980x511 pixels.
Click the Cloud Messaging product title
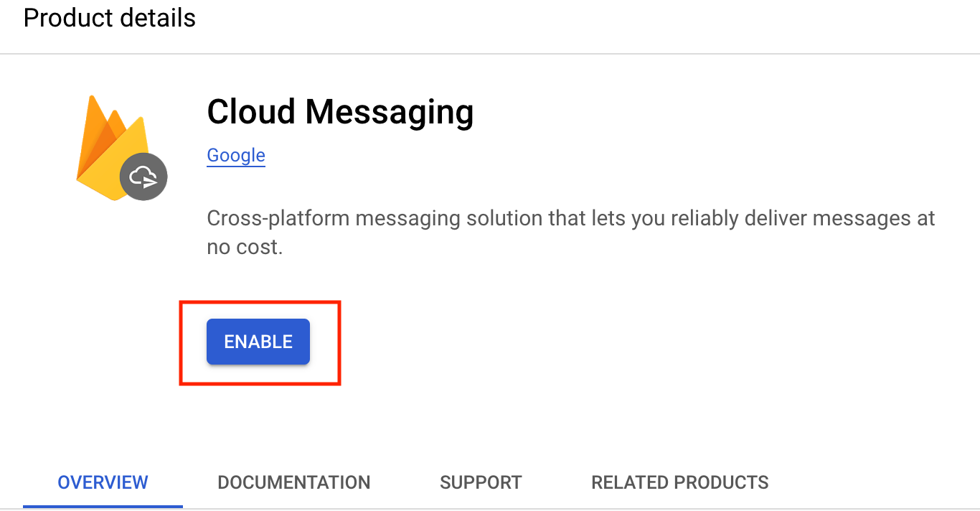pos(340,112)
